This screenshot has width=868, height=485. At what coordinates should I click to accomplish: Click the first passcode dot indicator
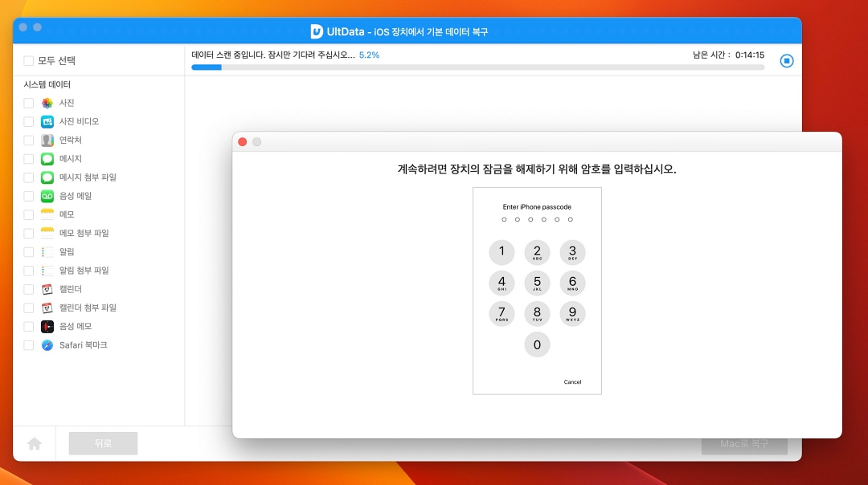click(504, 219)
